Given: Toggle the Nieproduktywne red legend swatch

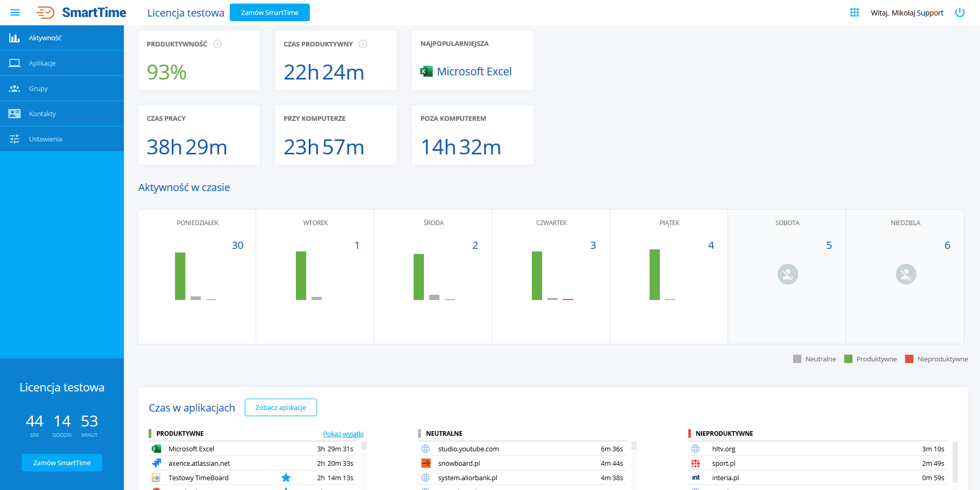Looking at the screenshot, I should 909,359.
